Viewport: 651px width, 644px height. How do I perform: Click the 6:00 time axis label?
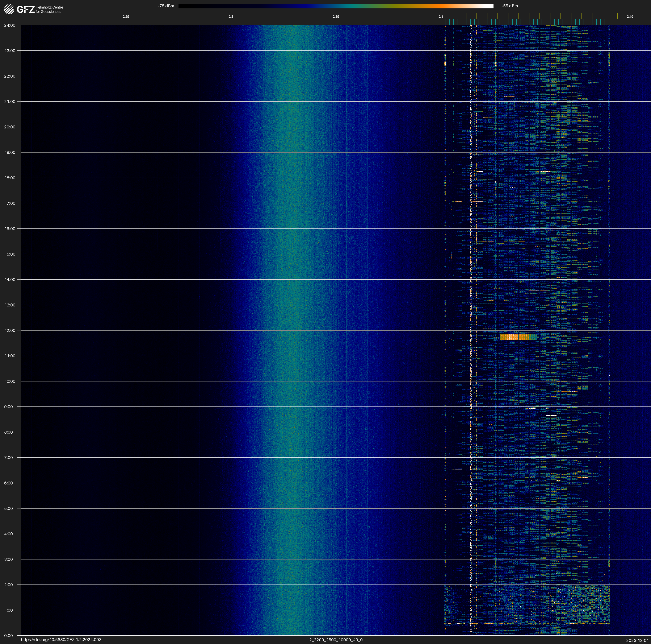pos(8,483)
